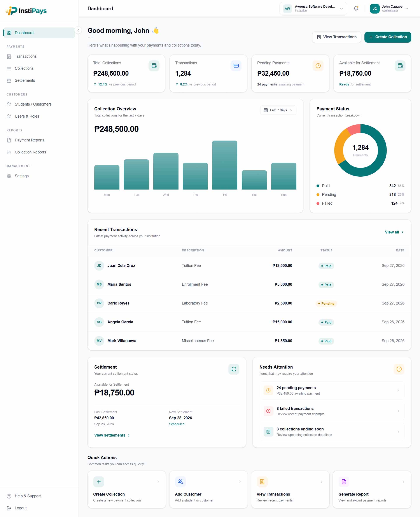Click the document icon in Generate Report card

344,482
